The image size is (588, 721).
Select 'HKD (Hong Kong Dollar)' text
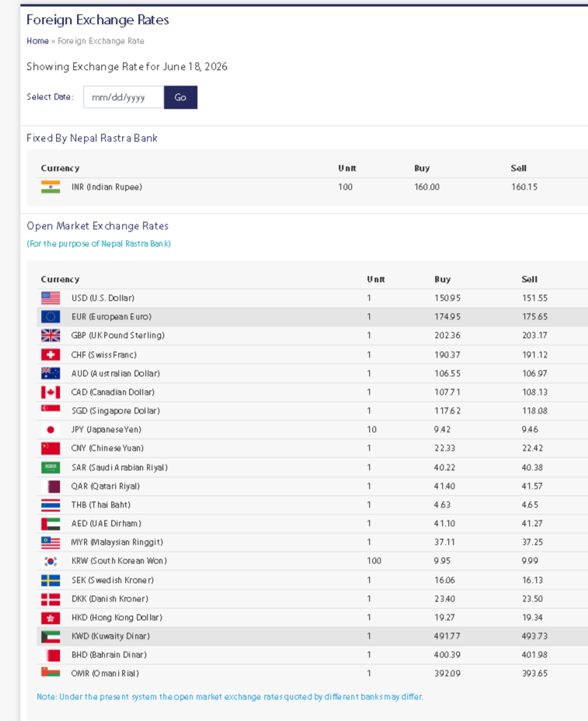(x=117, y=618)
